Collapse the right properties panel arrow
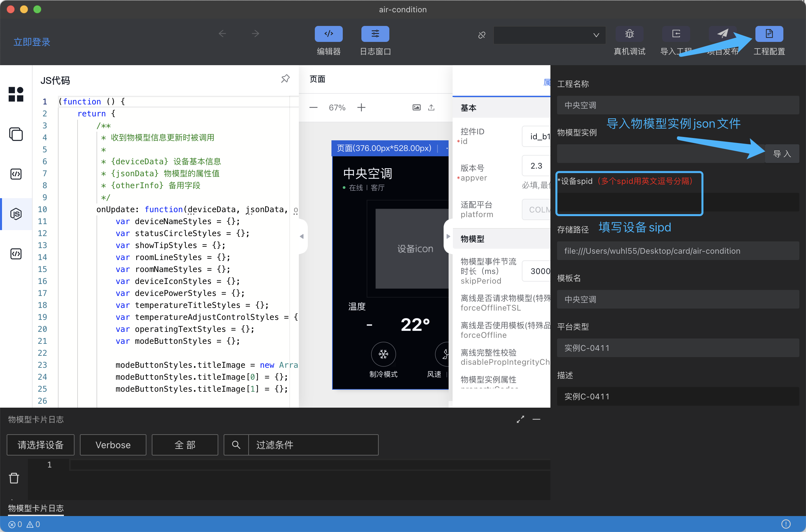The height and width of the screenshot is (532, 806). click(448, 236)
